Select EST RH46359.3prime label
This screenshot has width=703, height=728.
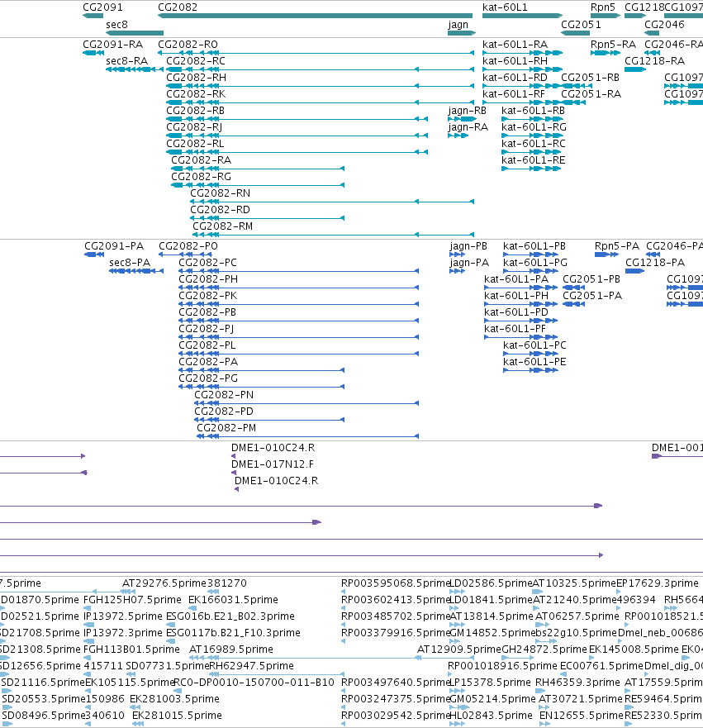(x=577, y=683)
